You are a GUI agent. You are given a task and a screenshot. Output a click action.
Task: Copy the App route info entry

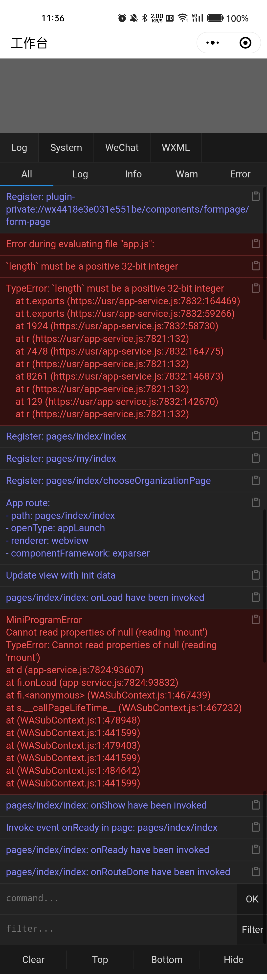[256, 502]
